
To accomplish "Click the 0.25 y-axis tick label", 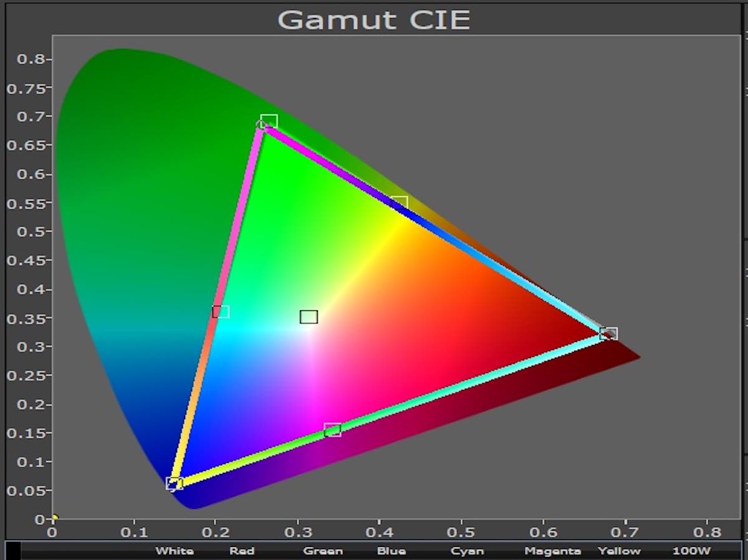I will coord(25,376).
